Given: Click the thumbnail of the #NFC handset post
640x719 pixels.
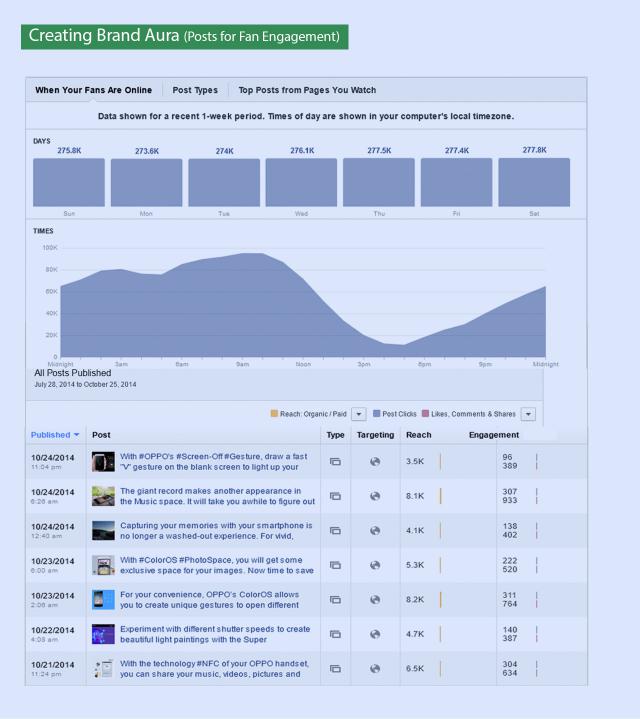Looking at the screenshot, I should [102, 668].
